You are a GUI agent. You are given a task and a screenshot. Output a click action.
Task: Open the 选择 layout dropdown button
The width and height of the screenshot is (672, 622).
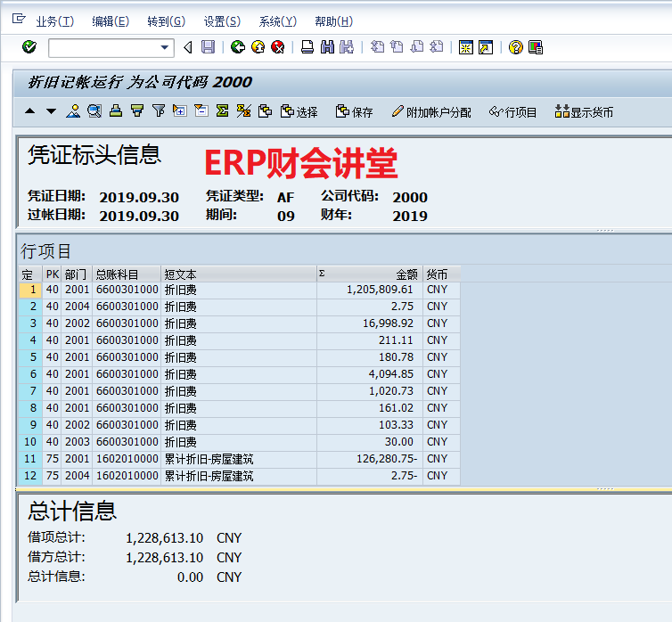(x=299, y=112)
